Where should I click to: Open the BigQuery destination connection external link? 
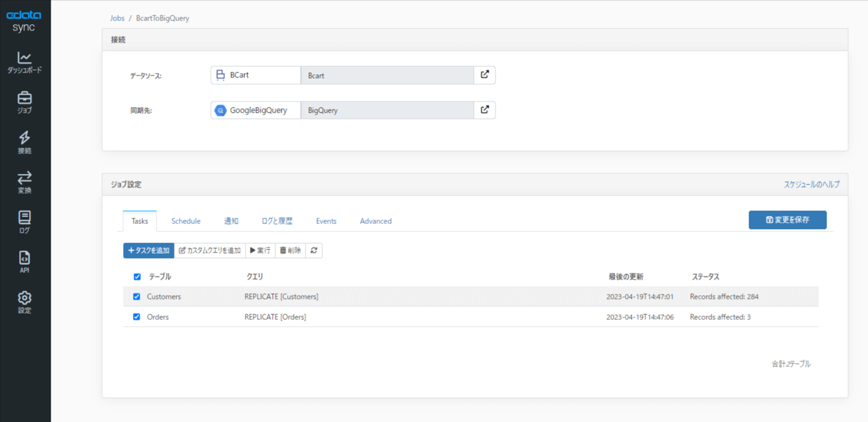(485, 110)
